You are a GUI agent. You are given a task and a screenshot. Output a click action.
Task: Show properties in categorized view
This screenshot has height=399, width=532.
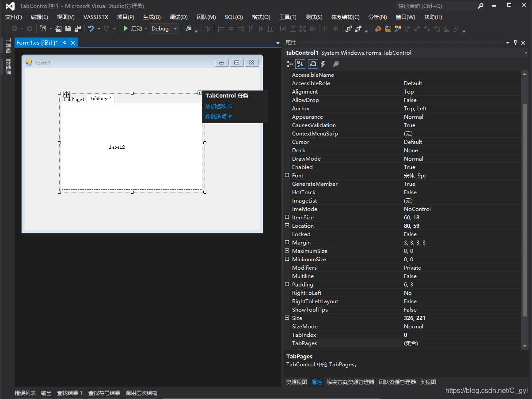point(289,64)
